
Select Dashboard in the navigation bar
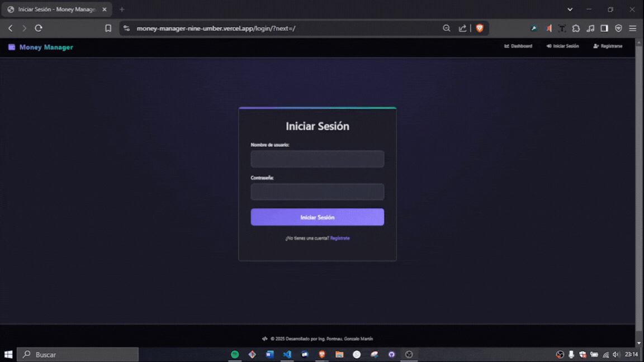518,46
